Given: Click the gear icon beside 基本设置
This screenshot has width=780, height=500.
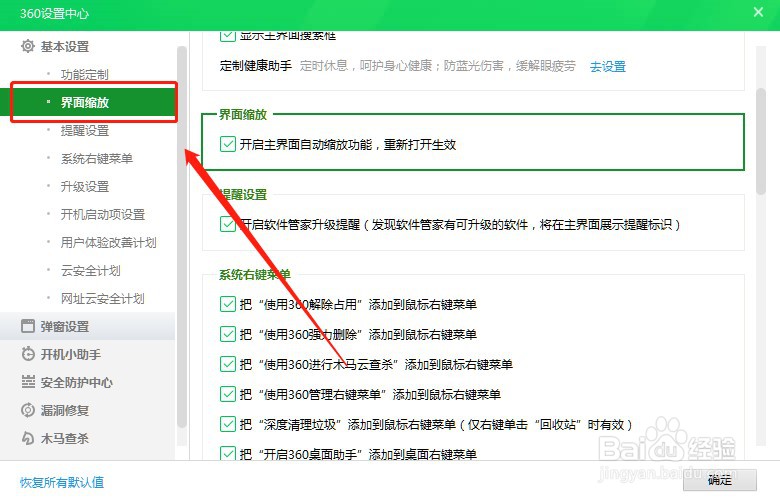Looking at the screenshot, I should 28,46.
